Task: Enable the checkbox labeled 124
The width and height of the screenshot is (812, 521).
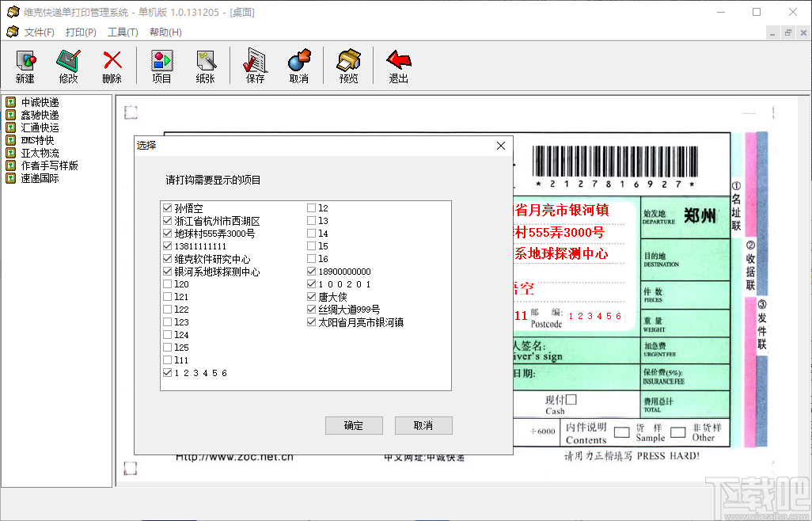Action: [x=168, y=334]
